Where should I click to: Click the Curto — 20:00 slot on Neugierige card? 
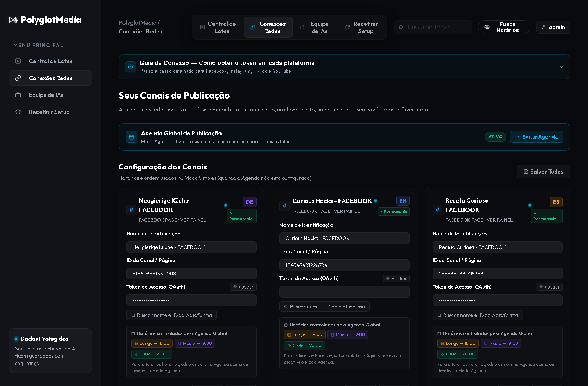click(151, 354)
